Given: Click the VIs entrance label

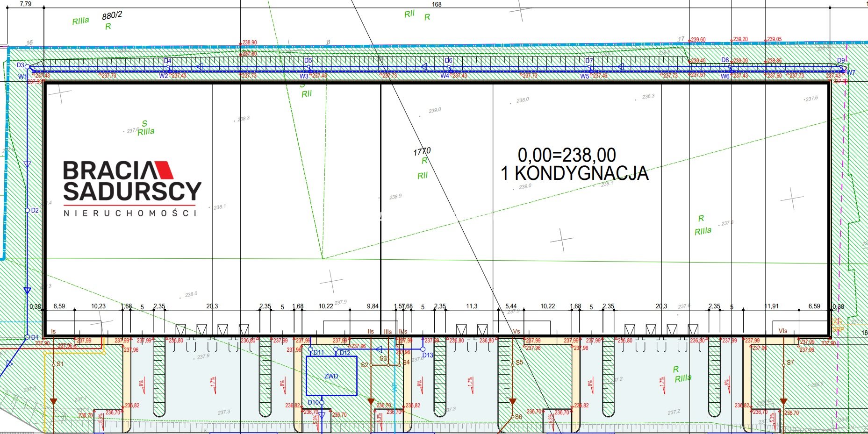Looking at the screenshot, I should pyautogui.click(x=782, y=331).
